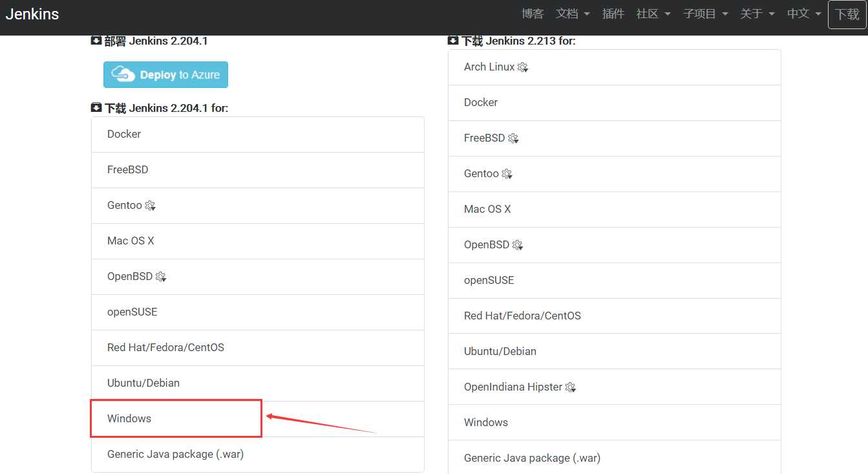Click gear icon beside OpenIndiana Hipster
The image size is (868, 474).
570,387
